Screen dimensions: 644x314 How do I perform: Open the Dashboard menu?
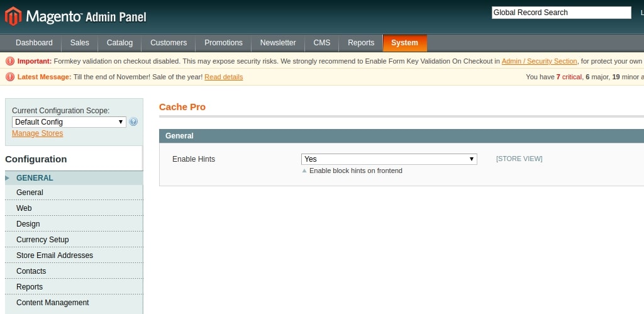[34, 43]
